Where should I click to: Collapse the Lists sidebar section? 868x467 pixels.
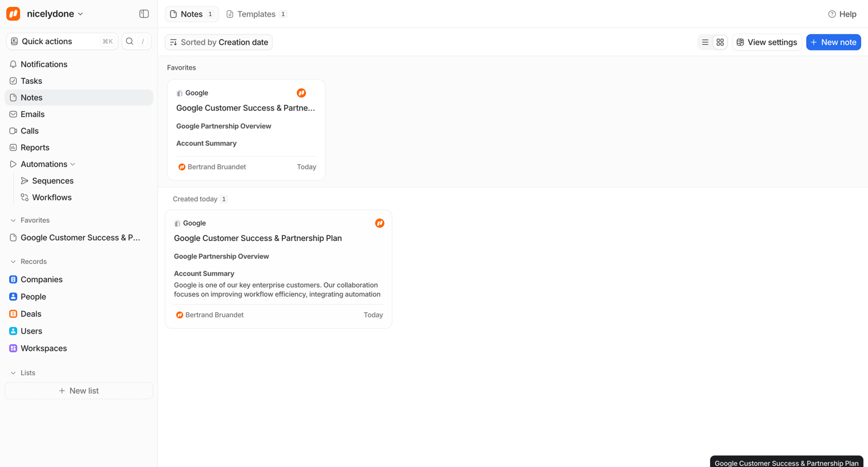pyautogui.click(x=13, y=373)
